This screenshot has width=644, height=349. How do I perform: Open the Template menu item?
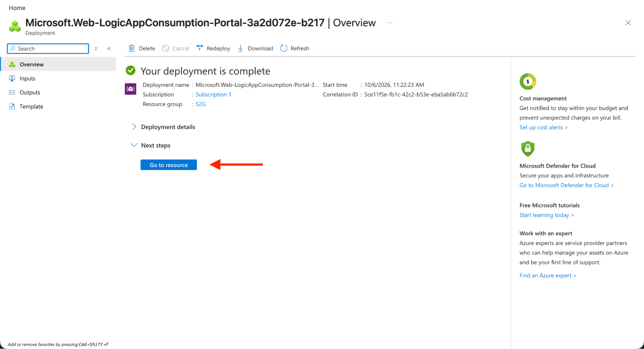(58, 106)
